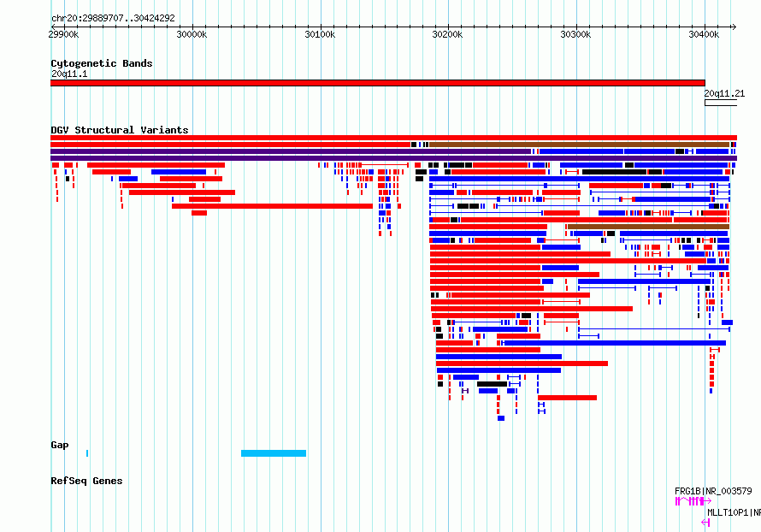Click the large cyan gap block
This screenshot has height=532, width=761.
click(274, 453)
